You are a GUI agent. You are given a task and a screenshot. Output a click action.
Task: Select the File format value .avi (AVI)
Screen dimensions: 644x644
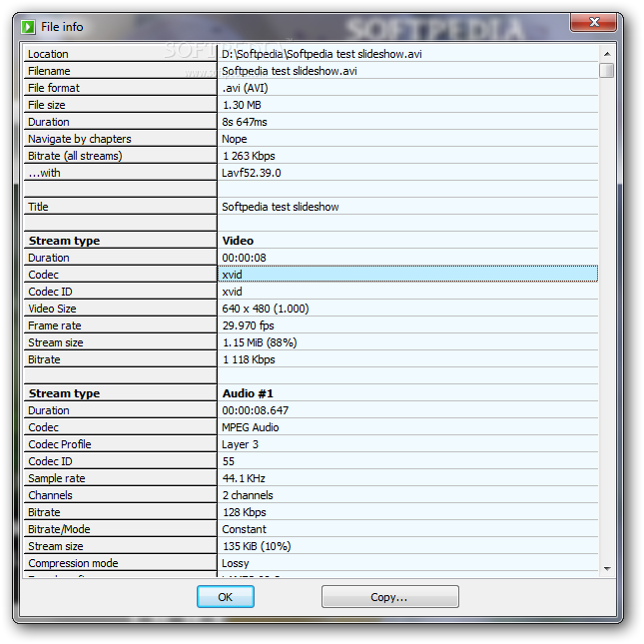click(245, 88)
